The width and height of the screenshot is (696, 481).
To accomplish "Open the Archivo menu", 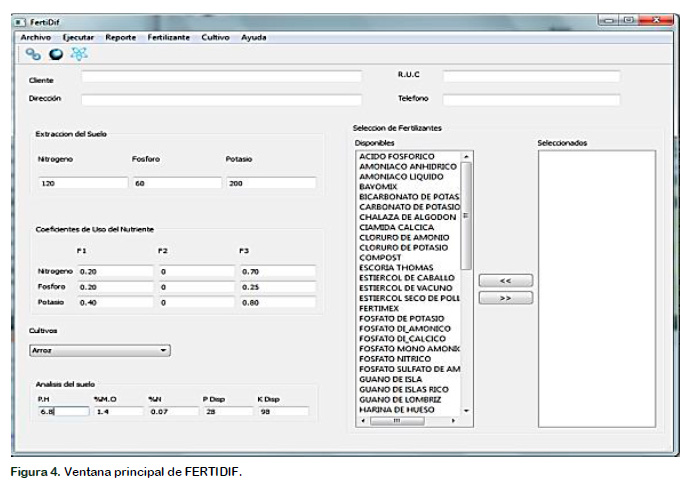I will (36, 37).
